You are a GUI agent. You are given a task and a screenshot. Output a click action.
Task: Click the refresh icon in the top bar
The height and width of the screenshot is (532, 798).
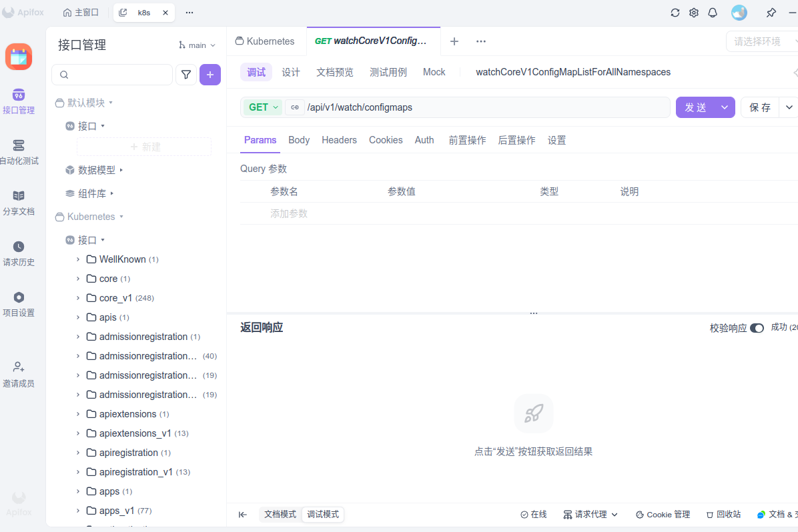pos(675,12)
